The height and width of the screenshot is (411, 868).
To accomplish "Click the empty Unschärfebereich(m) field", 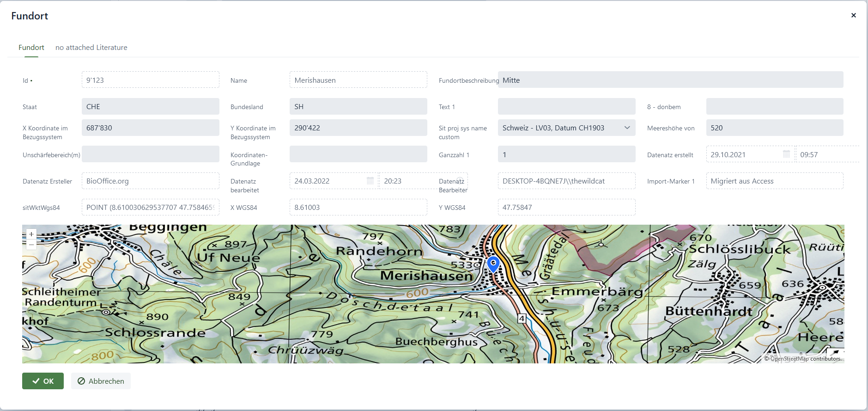I will coord(150,154).
